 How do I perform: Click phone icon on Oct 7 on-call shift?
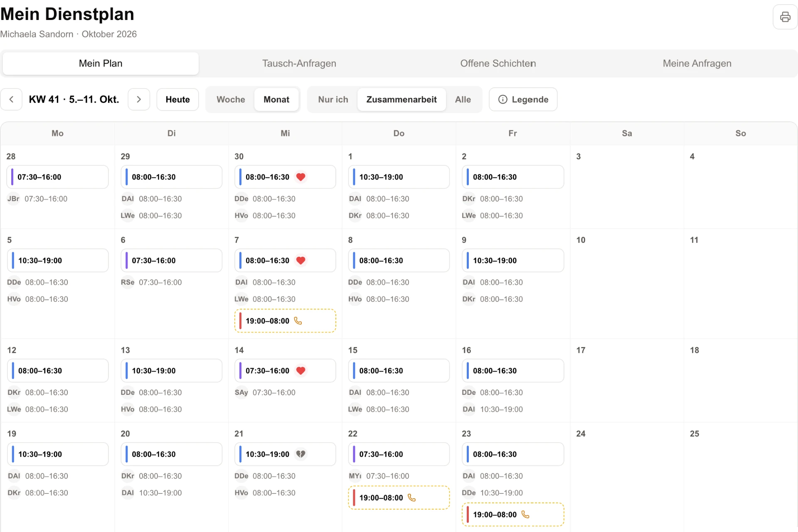pyautogui.click(x=298, y=321)
